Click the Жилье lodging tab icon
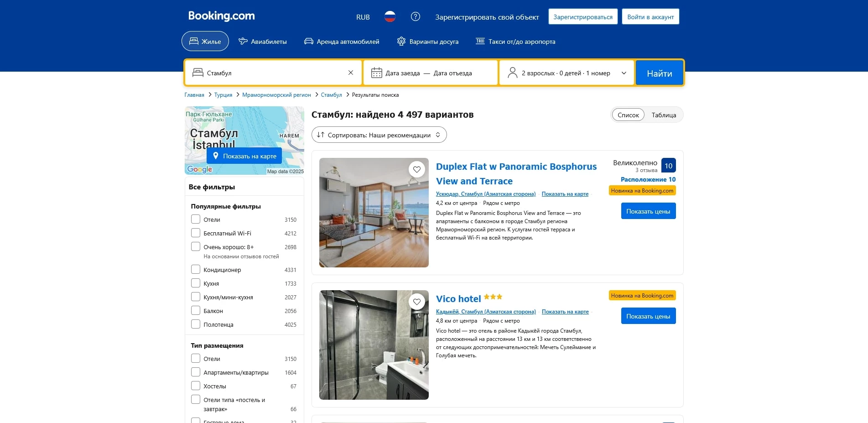868x423 pixels. click(193, 41)
